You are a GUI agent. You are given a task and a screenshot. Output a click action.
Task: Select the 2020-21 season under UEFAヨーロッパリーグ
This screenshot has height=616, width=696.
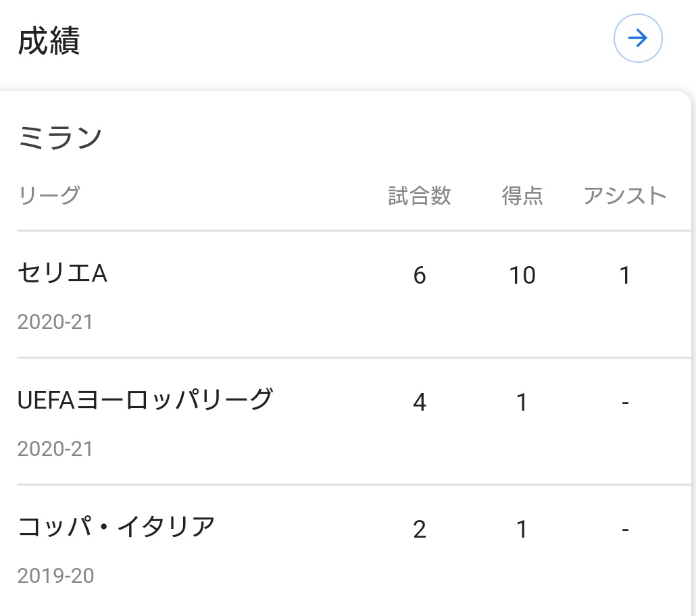(55, 449)
